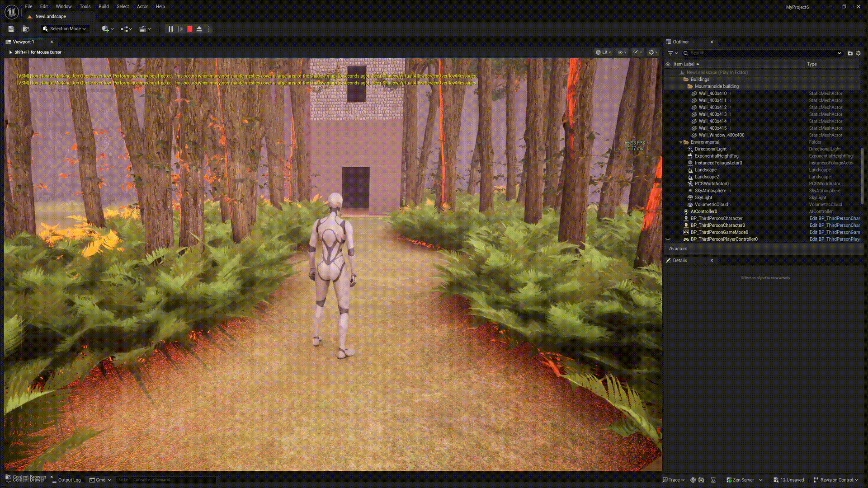Click Edit link for BP_ThirdPersonPlayerController0
This screenshot has height=488, width=868.
pyautogui.click(x=835, y=239)
